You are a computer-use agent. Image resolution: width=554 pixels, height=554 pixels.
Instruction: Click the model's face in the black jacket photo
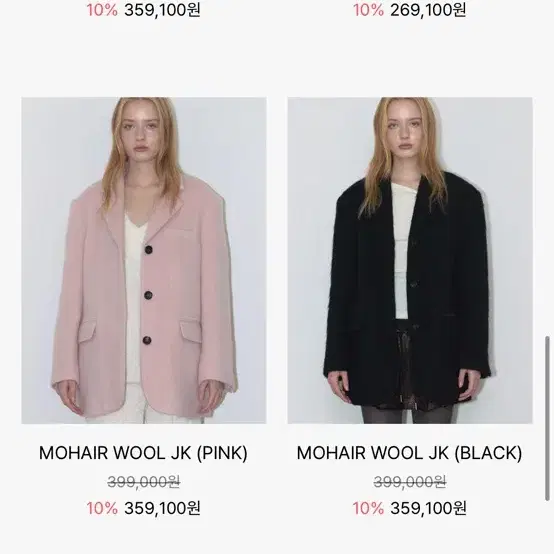tap(406, 129)
